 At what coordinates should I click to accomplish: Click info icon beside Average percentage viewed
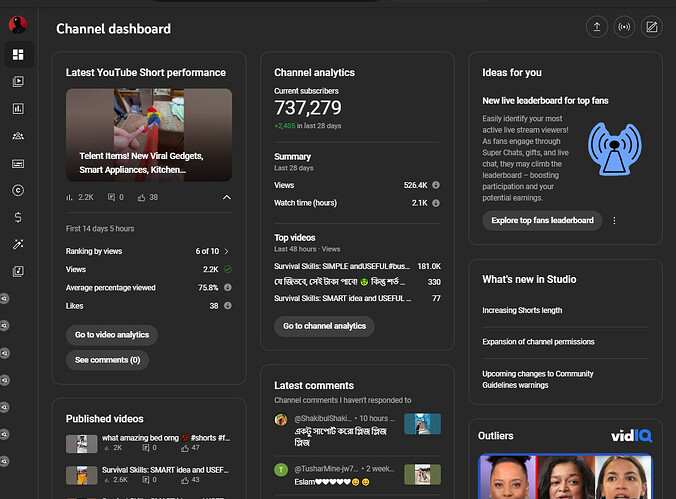click(228, 287)
